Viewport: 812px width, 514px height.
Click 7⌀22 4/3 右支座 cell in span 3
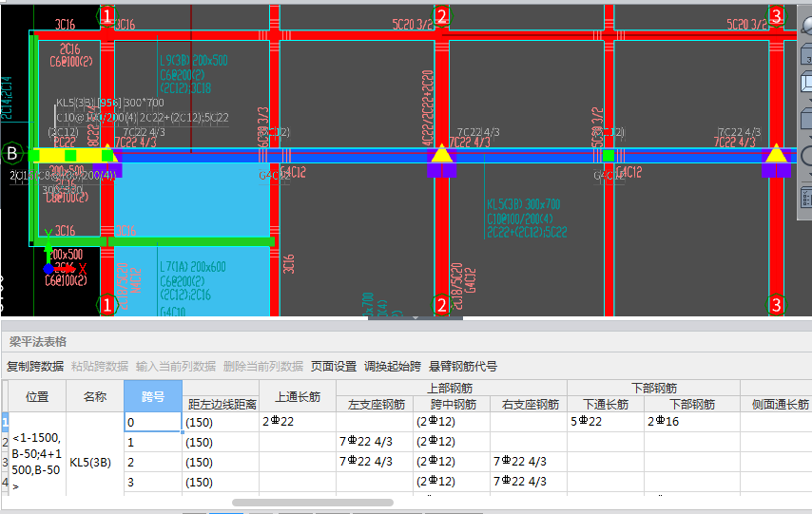click(x=530, y=482)
